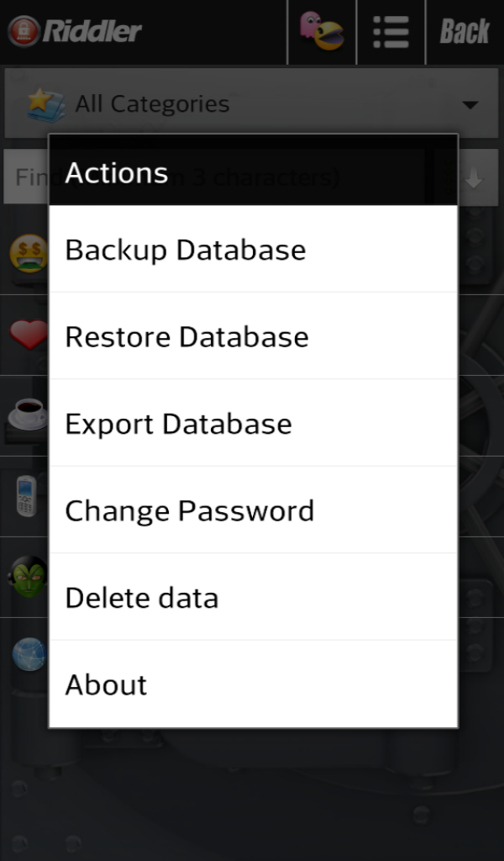504x861 pixels.
Task: Click the list menu icon in top bar
Action: (x=391, y=32)
